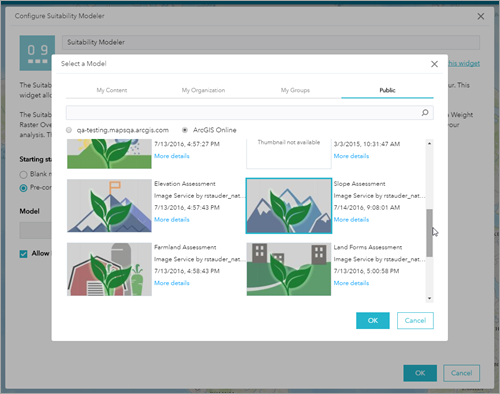
Task: Click the search magnifier icon
Action: (x=425, y=113)
